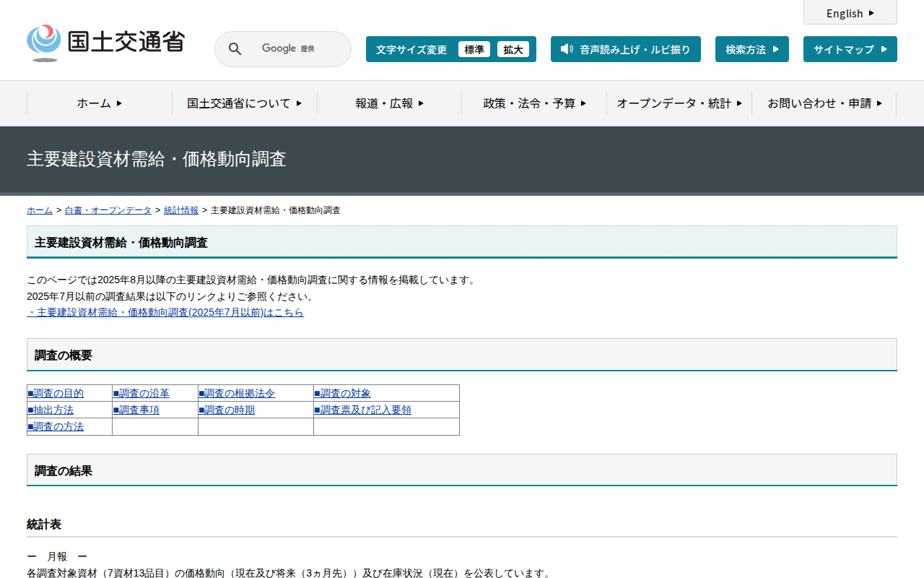Open the オープンデータ・統計 menu
This screenshot has width=924, height=578.
click(679, 103)
